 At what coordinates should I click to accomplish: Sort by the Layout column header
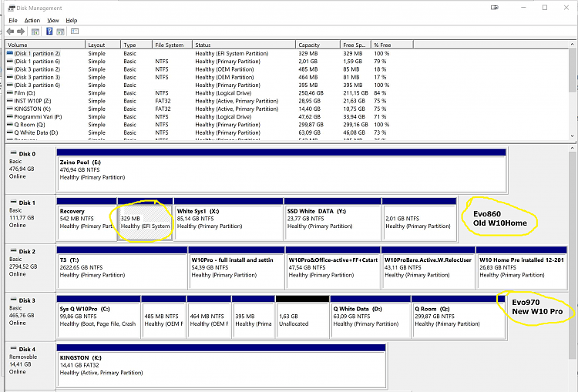pyautogui.click(x=102, y=45)
